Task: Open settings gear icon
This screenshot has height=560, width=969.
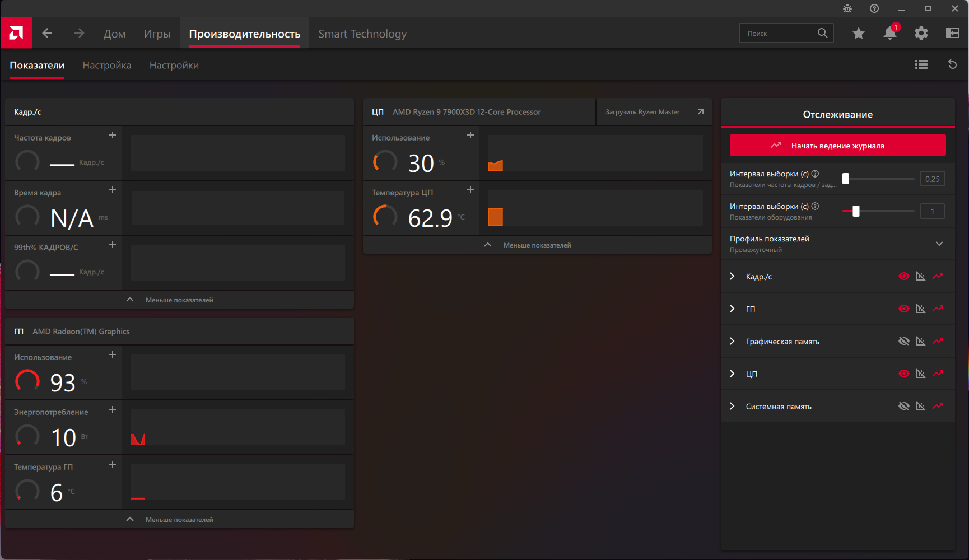Action: [921, 34]
